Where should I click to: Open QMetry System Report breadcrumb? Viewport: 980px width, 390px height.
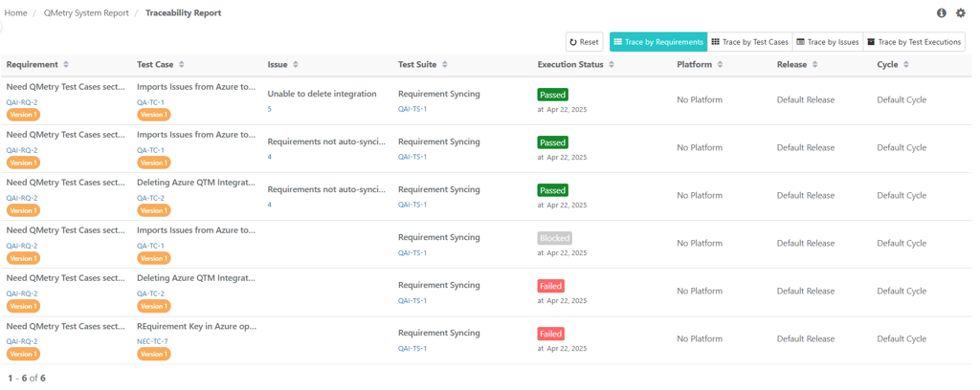coord(86,12)
